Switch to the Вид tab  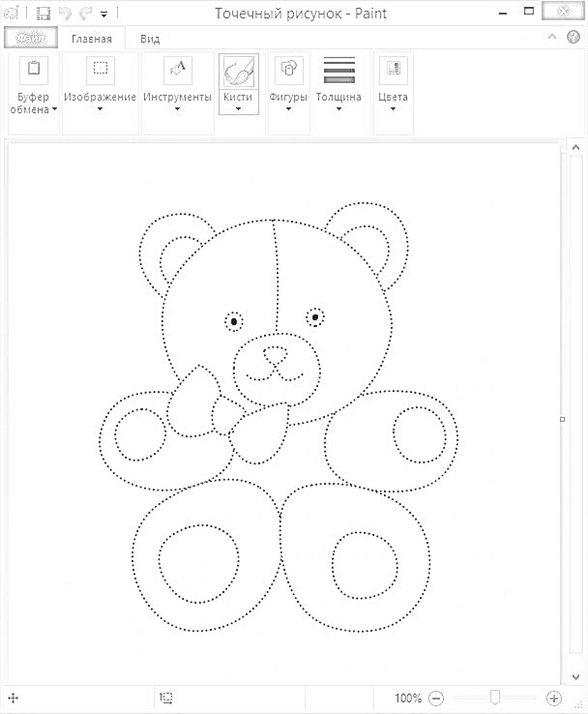[150, 39]
